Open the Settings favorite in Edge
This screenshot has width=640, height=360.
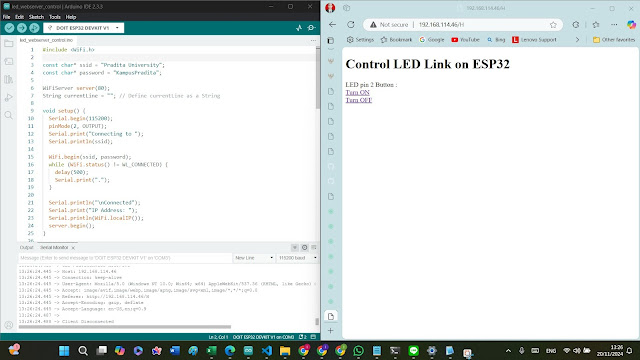tap(360, 40)
